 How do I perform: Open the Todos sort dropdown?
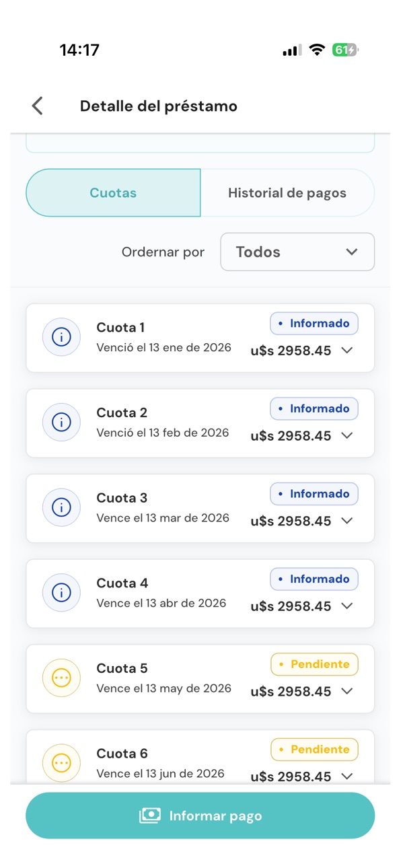(297, 252)
